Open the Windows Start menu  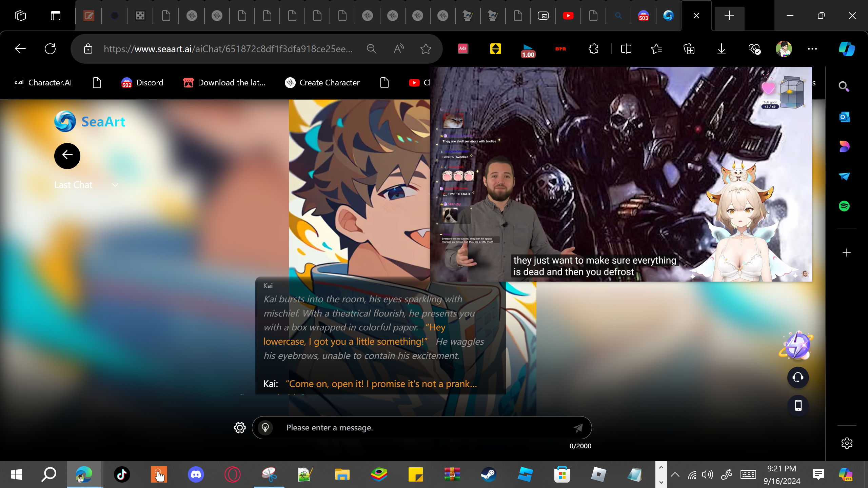point(16,474)
